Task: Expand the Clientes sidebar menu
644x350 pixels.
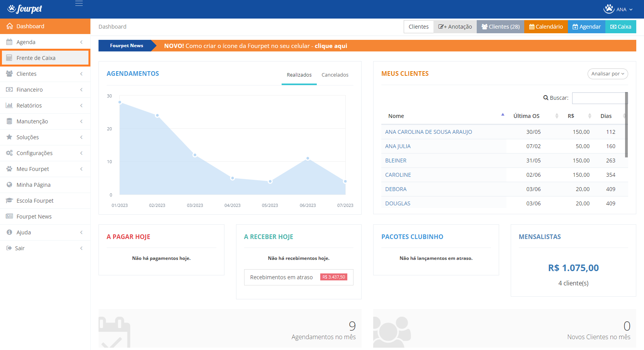Action: (x=82, y=74)
